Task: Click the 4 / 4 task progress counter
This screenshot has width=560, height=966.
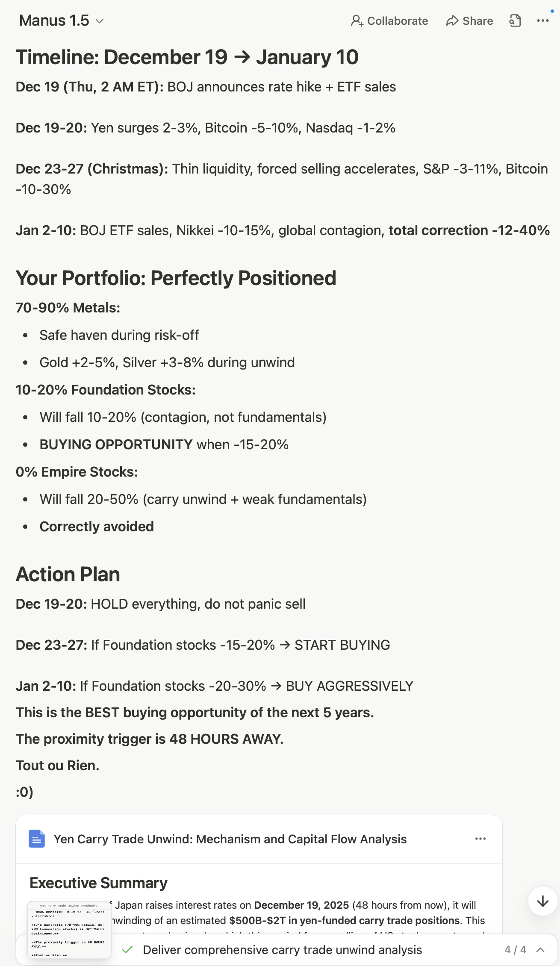Action: click(x=515, y=950)
